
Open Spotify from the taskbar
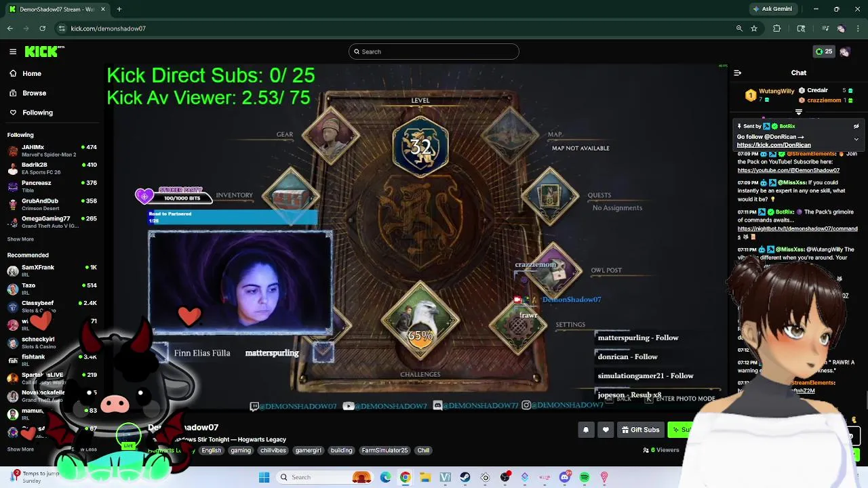point(585,477)
